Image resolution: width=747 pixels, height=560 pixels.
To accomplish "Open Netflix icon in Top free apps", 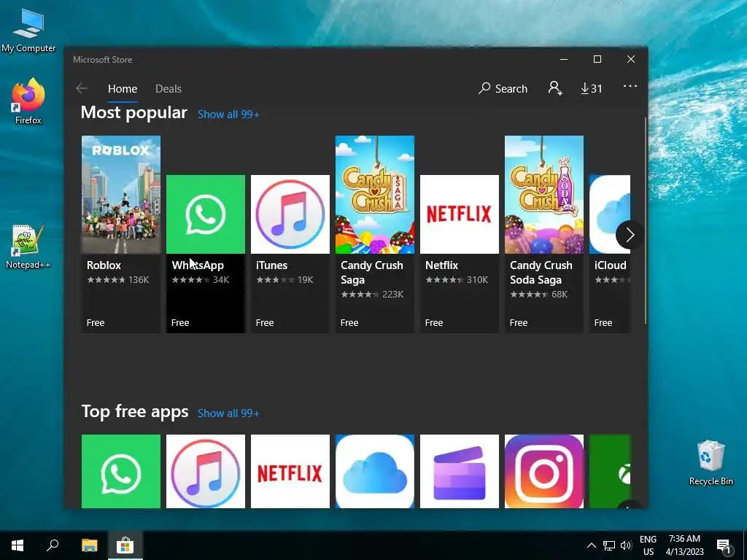I will pos(290,471).
